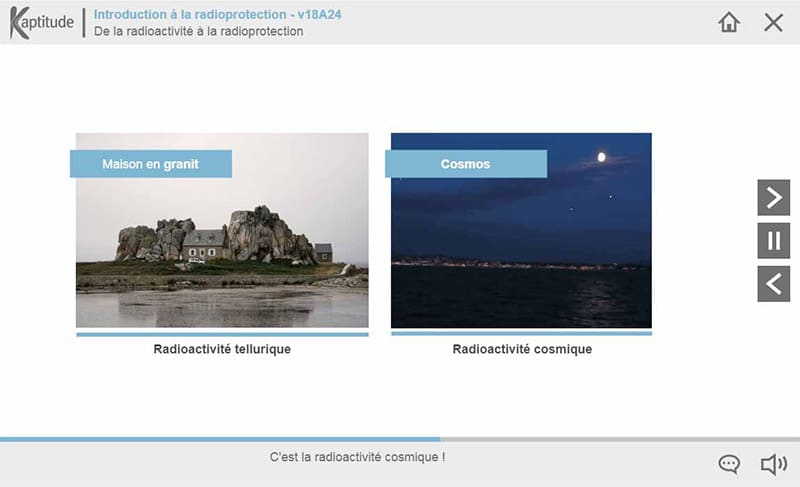Viewport: 800px width, 487px height.
Task: Go back with the previous slide arrow
Action: coord(773,284)
